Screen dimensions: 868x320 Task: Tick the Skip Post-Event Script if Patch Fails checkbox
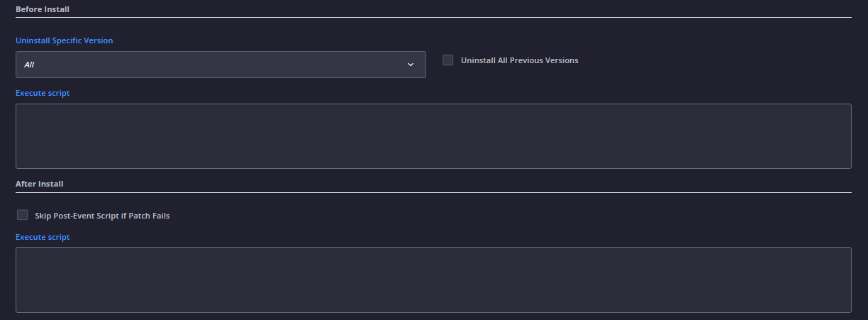pos(23,215)
